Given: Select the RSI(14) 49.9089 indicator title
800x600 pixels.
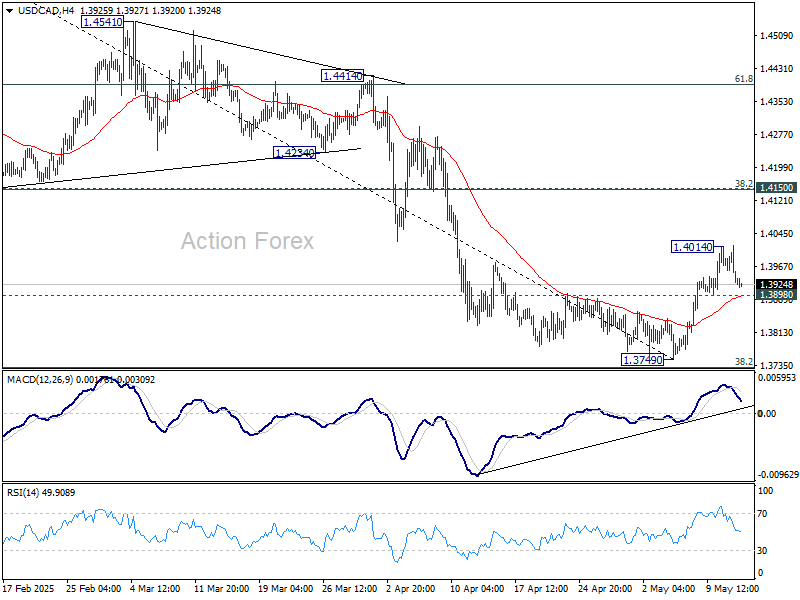Looking at the screenshot, I should click(41, 493).
